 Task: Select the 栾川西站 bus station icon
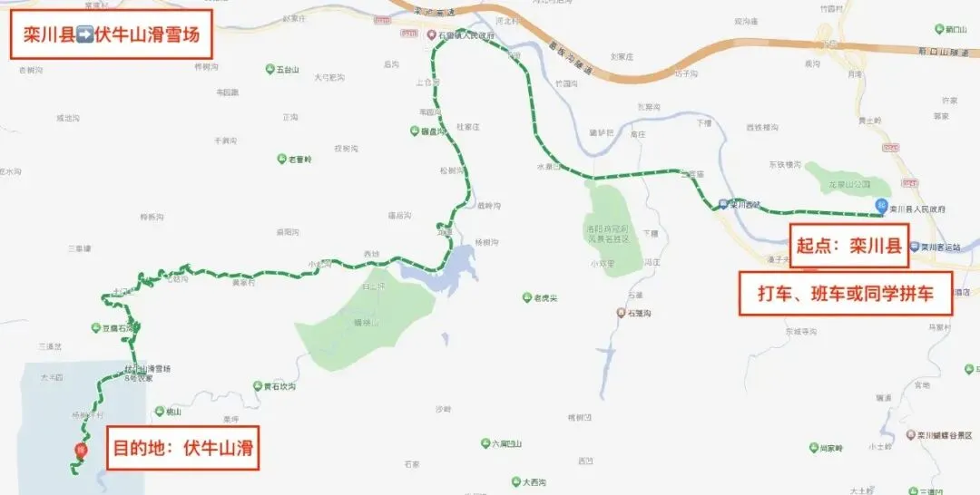723,204
